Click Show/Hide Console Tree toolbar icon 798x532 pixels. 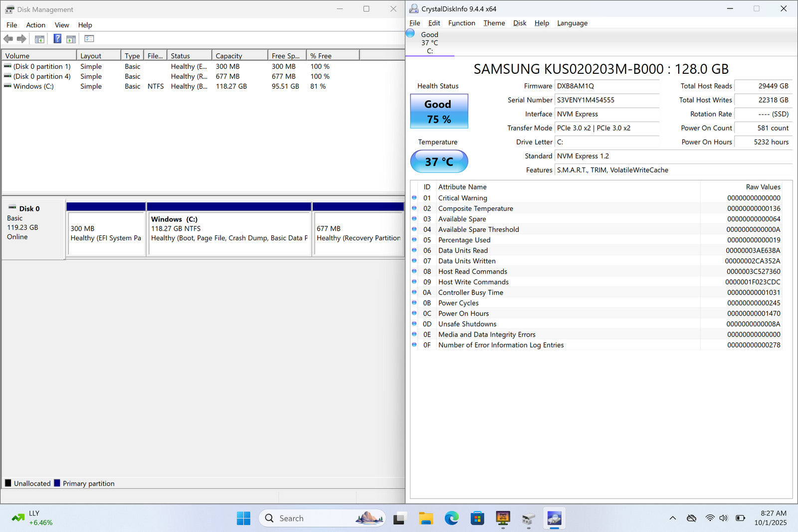point(39,39)
